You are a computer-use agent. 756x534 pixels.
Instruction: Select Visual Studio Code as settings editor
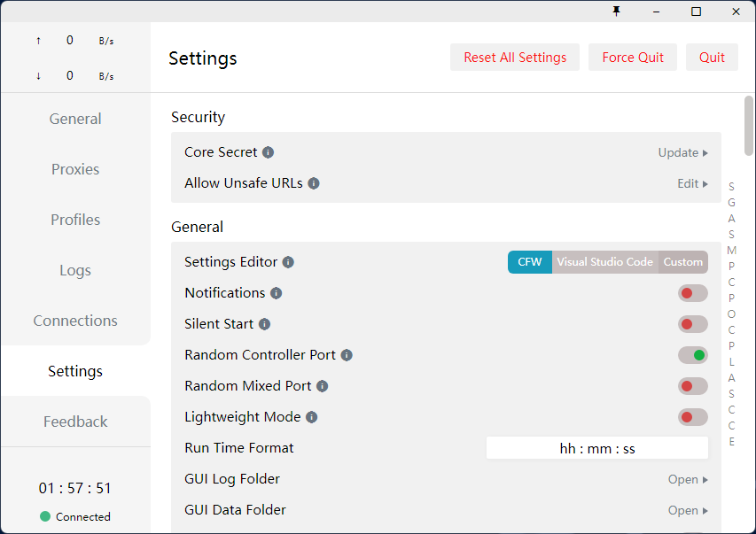pos(605,262)
